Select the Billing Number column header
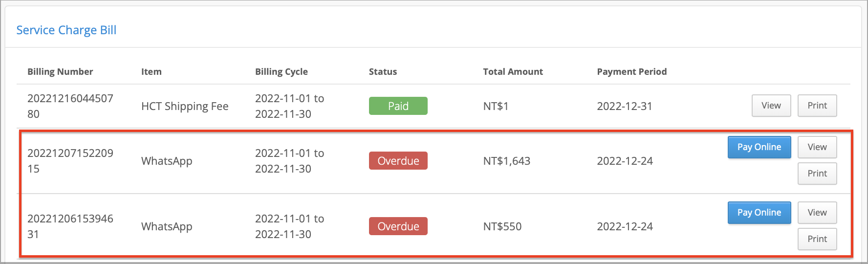 point(60,71)
